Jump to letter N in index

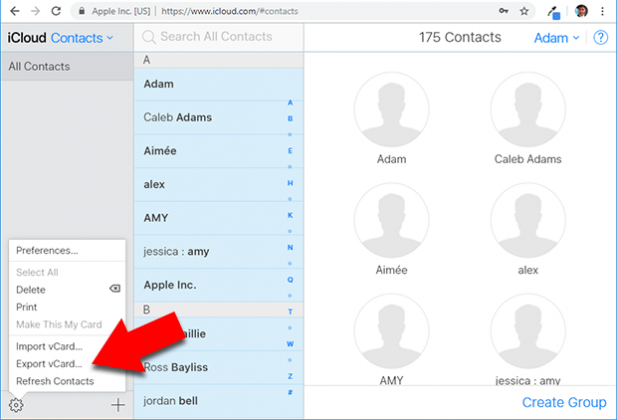pyautogui.click(x=290, y=248)
